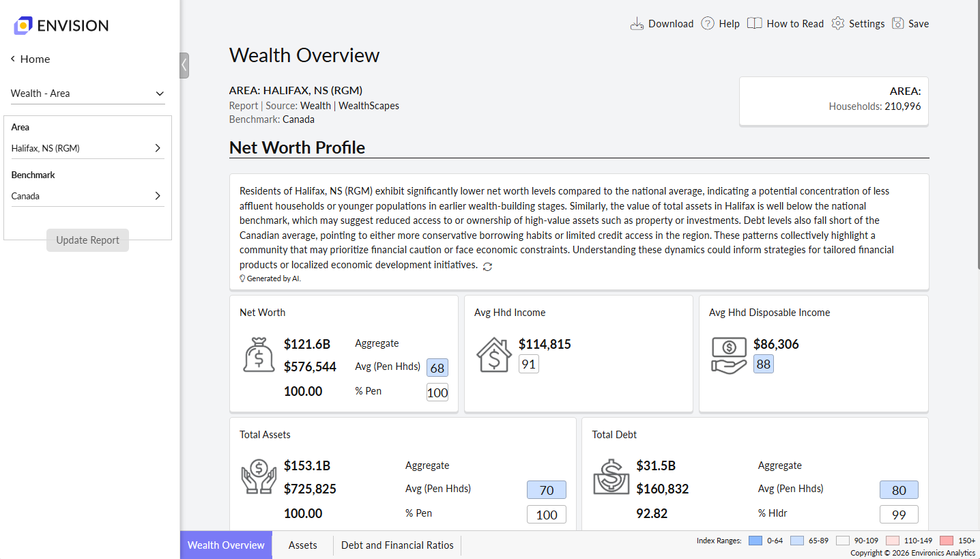Viewport: 980px width, 559px height.
Task: Click the Total Assets hands-coin icon
Action: [259, 477]
